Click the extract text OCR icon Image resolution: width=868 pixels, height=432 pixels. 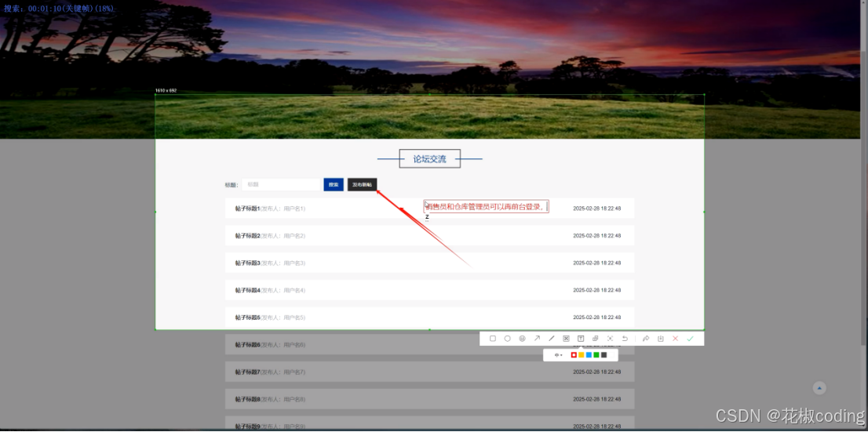[610, 339]
